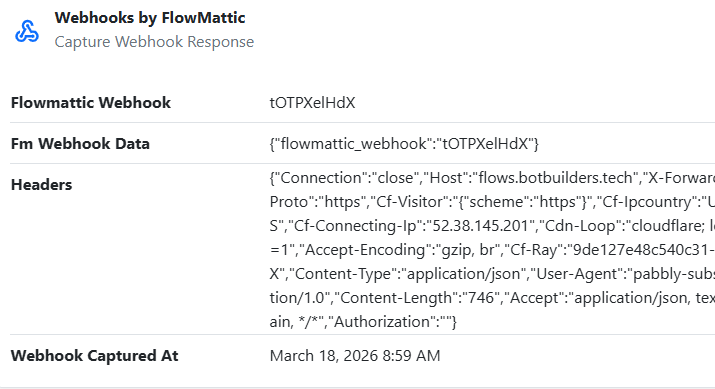Select the Headers row label
Viewport: 715px width, 389px height.
(41, 185)
